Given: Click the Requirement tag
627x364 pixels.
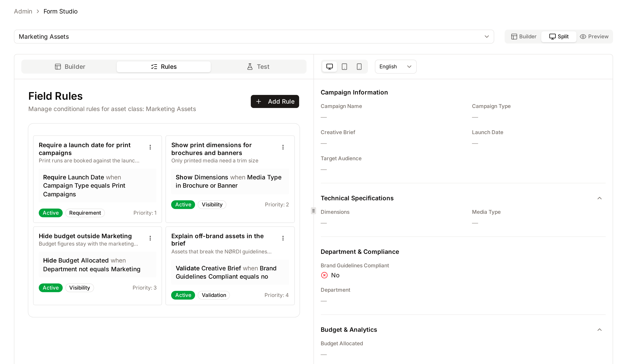Looking at the screenshot, I should click(85, 213).
